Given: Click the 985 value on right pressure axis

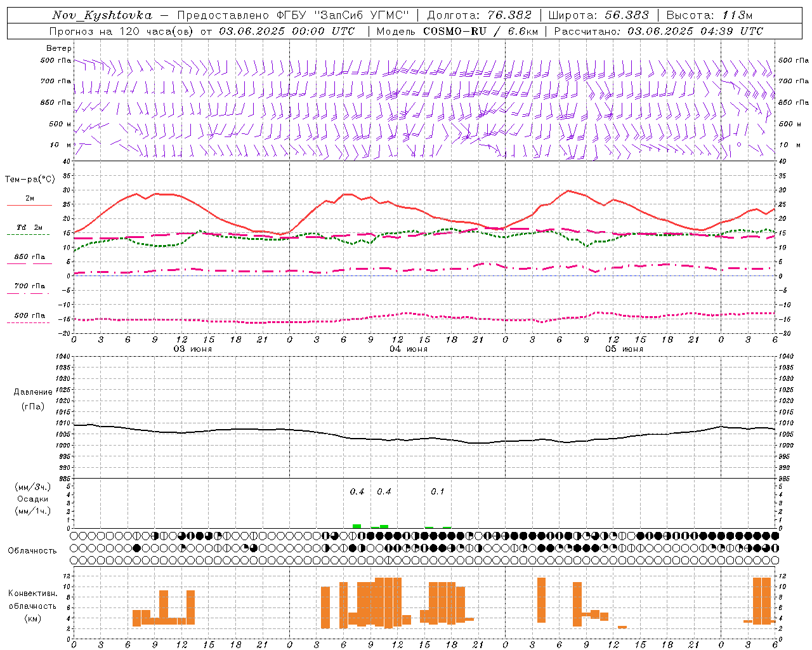Looking at the screenshot, I should click(784, 479).
